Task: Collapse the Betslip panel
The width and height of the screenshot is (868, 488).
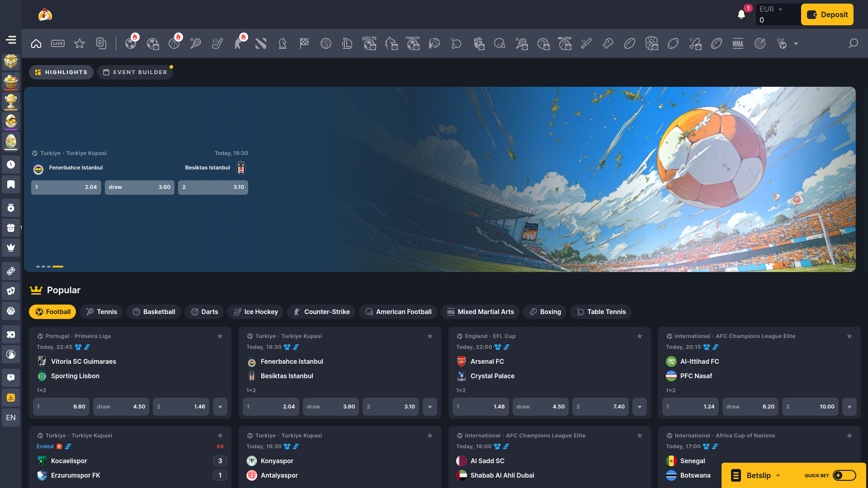Action: coord(778,475)
